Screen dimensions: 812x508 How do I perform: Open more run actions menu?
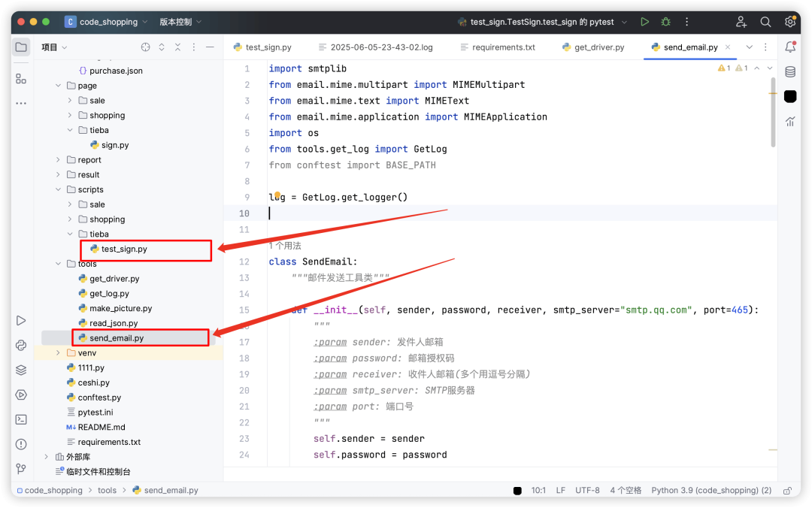pyautogui.click(x=686, y=22)
